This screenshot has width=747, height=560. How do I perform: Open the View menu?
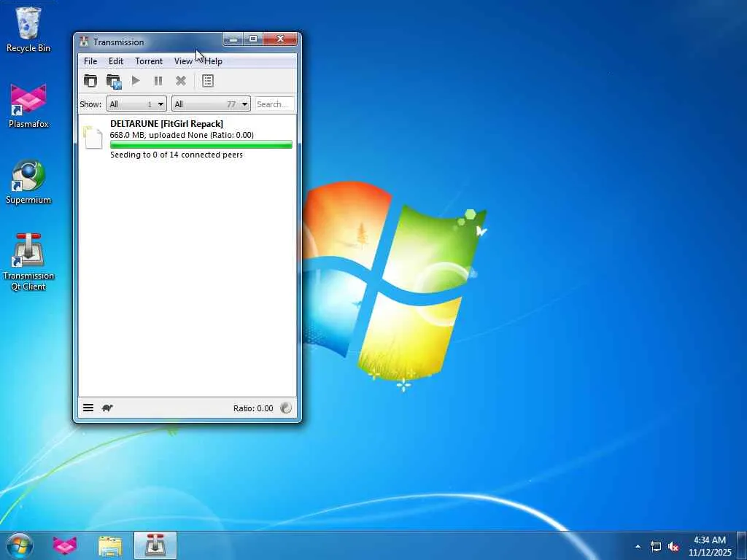(x=183, y=61)
